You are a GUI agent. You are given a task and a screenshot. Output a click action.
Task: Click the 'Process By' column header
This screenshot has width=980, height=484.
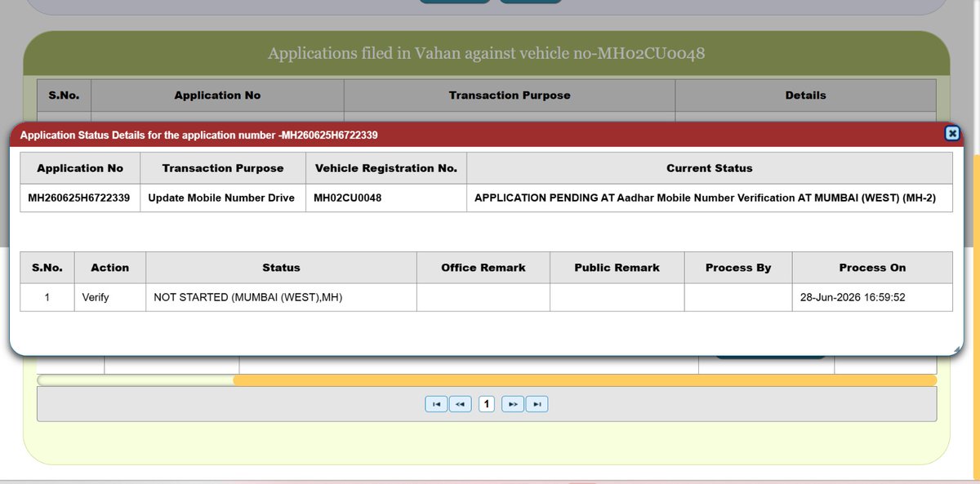coord(738,268)
